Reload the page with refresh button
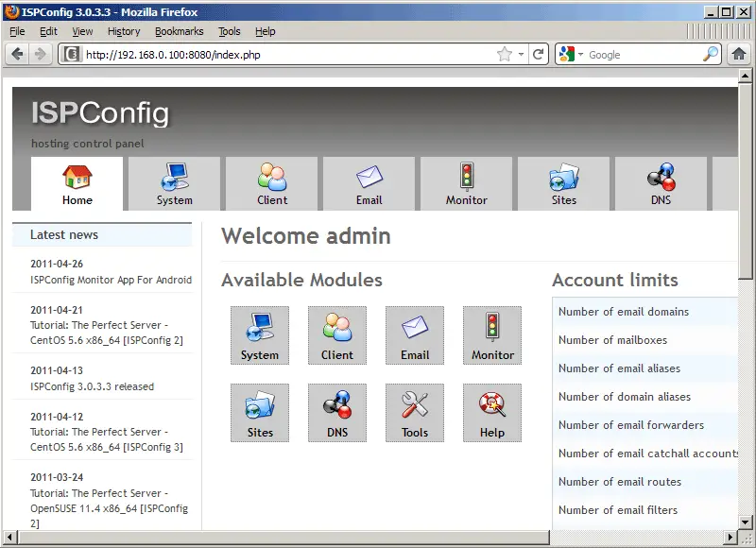This screenshot has width=756, height=548. pyautogui.click(x=539, y=55)
